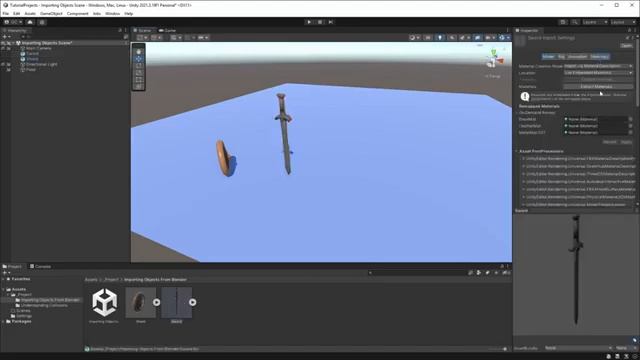640x360 pixels.
Task: Open the Layout dropdown
Action: point(623,22)
